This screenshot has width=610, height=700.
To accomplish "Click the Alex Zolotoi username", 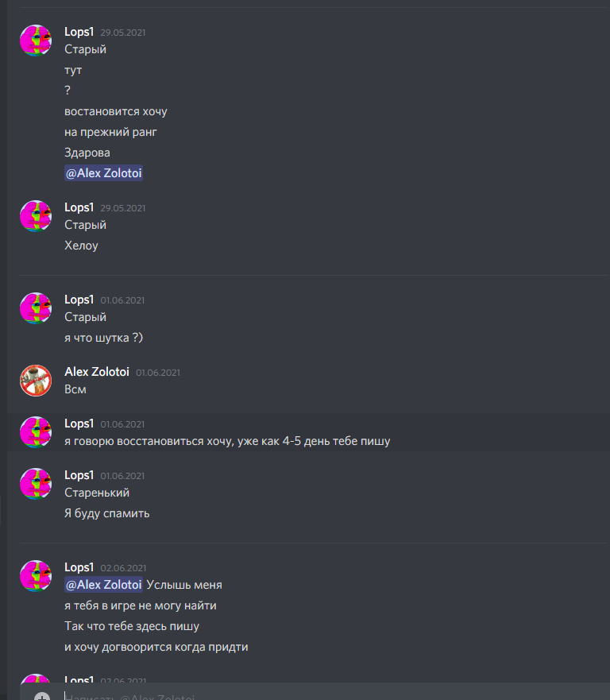I will tap(97, 372).
